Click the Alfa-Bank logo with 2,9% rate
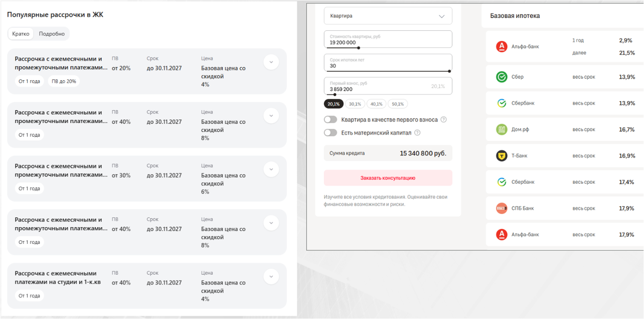Viewport: 644px width, 319px height. point(502,46)
